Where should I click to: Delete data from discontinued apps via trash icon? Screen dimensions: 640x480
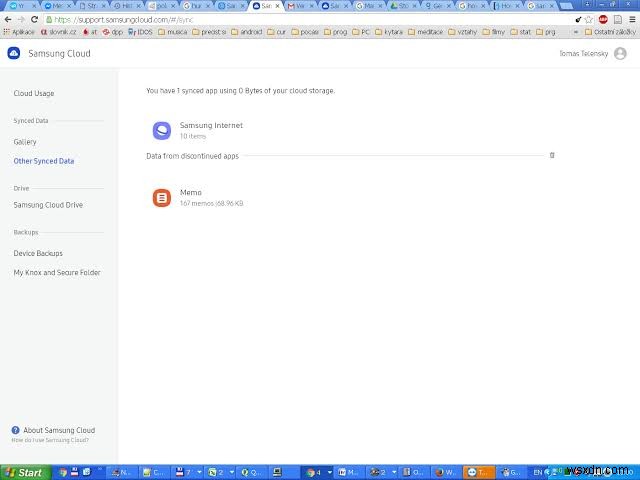pos(552,155)
